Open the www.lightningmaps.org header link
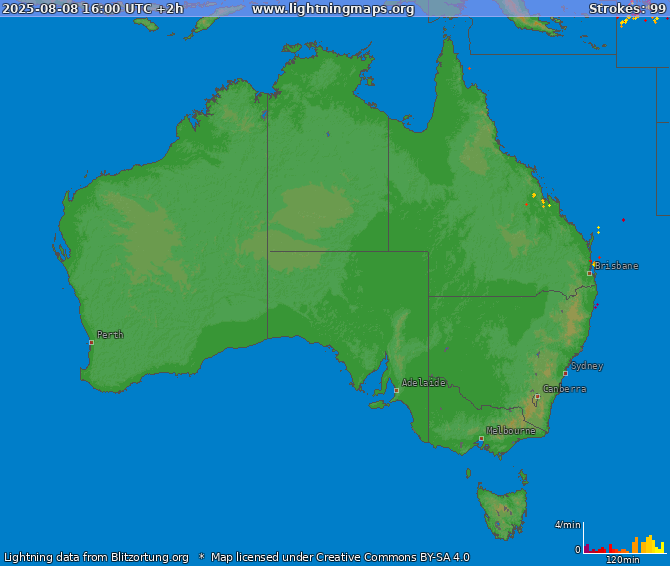The width and height of the screenshot is (670, 566). pyautogui.click(x=332, y=9)
